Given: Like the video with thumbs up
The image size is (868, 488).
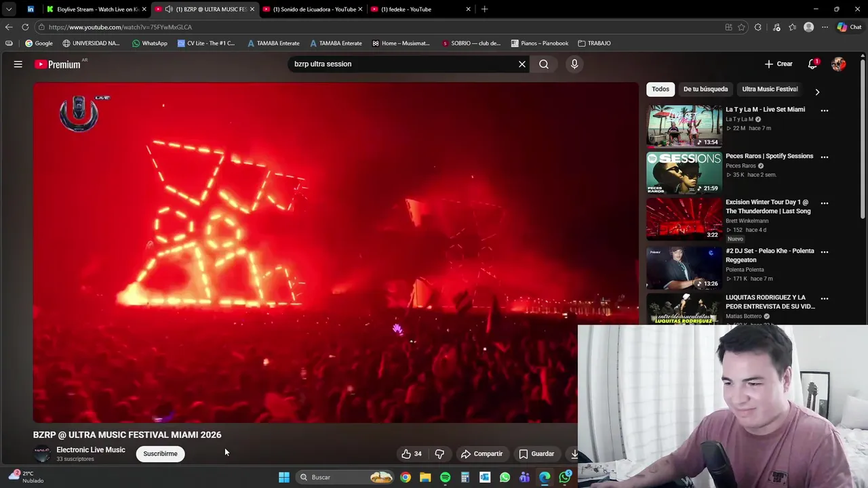Looking at the screenshot, I should point(412,454).
